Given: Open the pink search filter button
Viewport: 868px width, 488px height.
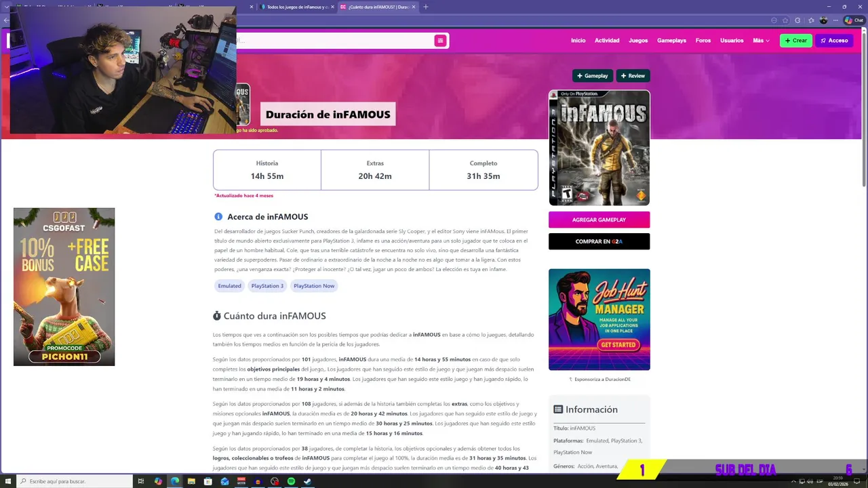Looking at the screenshot, I should tap(440, 41).
